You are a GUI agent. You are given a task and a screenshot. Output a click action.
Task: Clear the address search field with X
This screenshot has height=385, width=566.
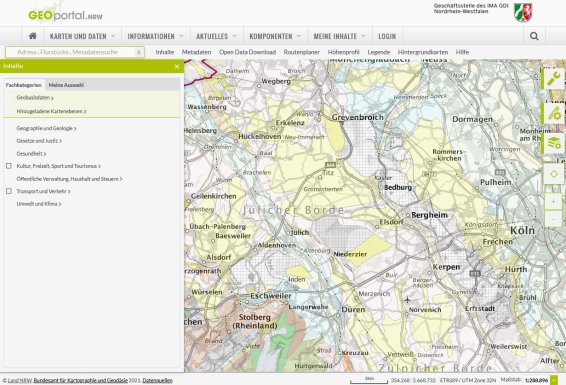(x=139, y=52)
